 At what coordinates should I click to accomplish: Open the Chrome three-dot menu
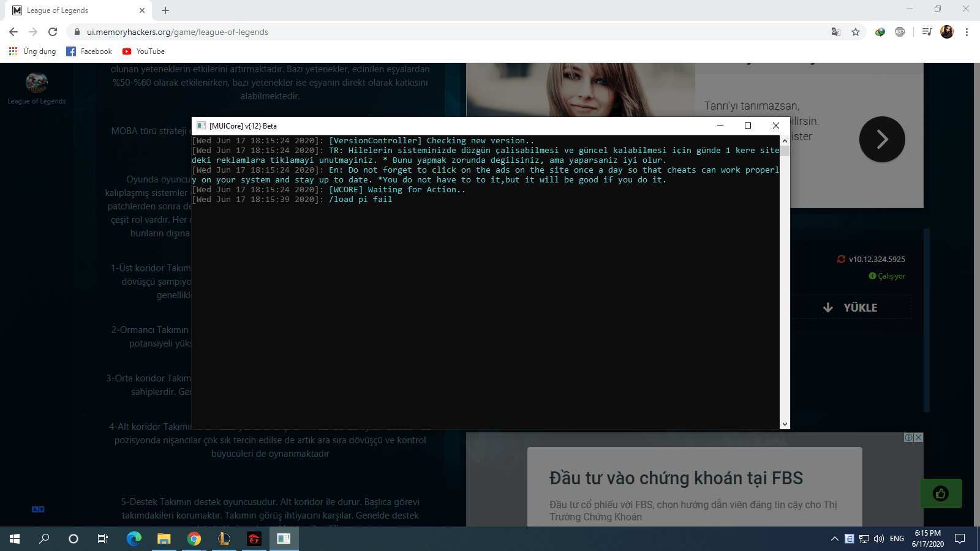[x=967, y=32]
